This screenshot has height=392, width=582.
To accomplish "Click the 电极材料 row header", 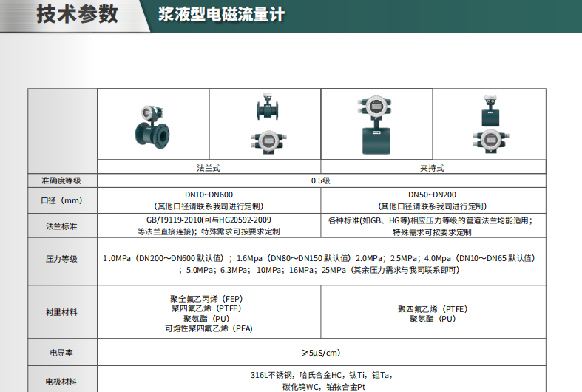I will (x=62, y=382).
